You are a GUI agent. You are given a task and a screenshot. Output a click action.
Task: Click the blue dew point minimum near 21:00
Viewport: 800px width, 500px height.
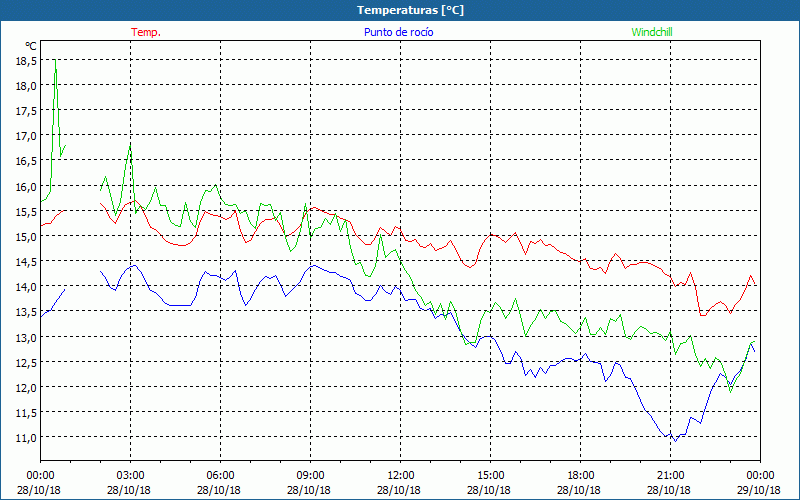click(675, 441)
